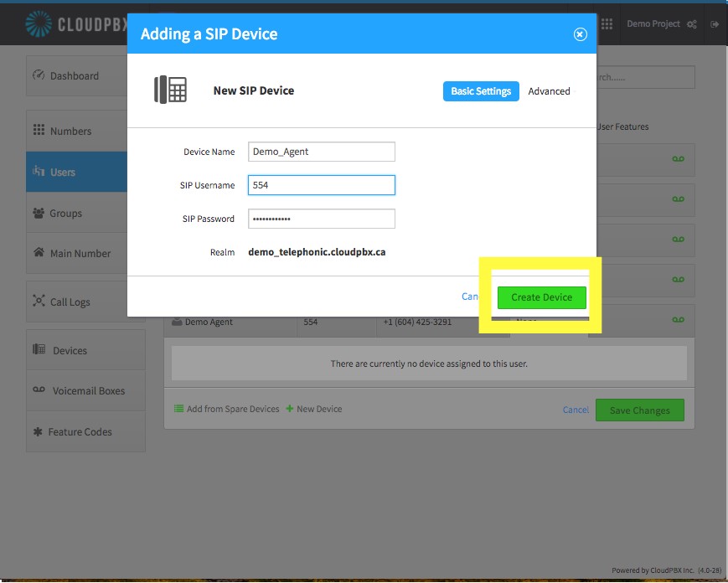Screen dimensions: 728x583
Task: Click the sign-out icon in top bar
Action: tap(715, 24)
